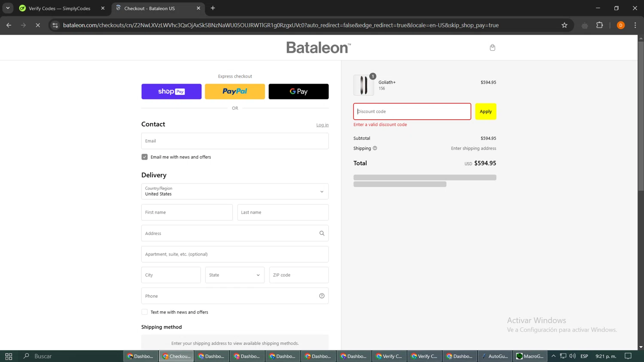Choose Google Pay express checkout
Viewport: 644px width, 362px height.
tap(298, 91)
